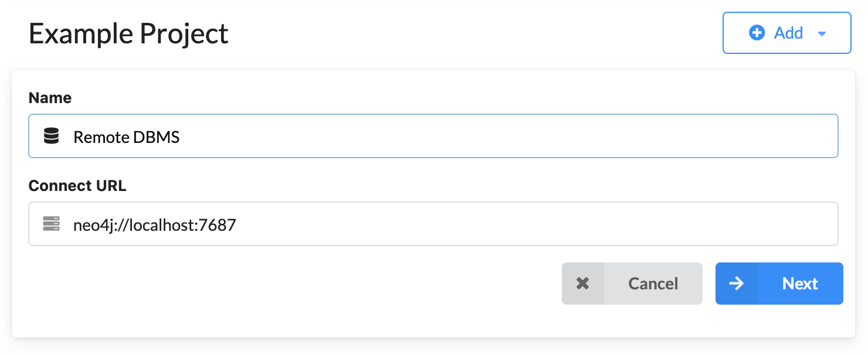Image resolution: width=868 pixels, height=355 pixels.
Task: Click the word "Remote" in Name field
Action: [101, 137]
